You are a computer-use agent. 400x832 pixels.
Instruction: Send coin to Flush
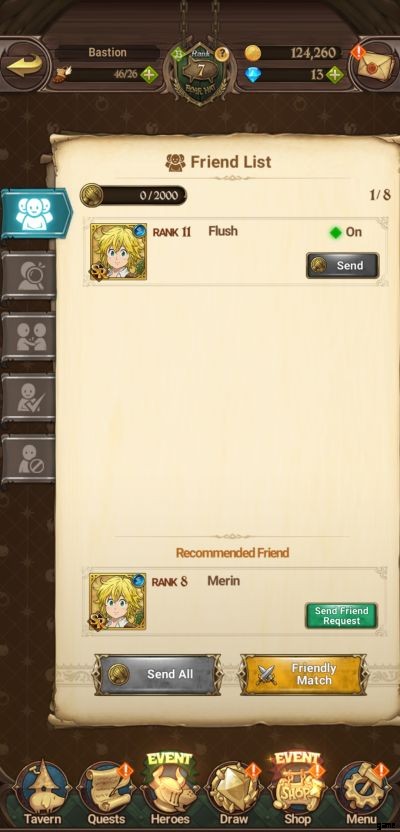coord(343,265)
